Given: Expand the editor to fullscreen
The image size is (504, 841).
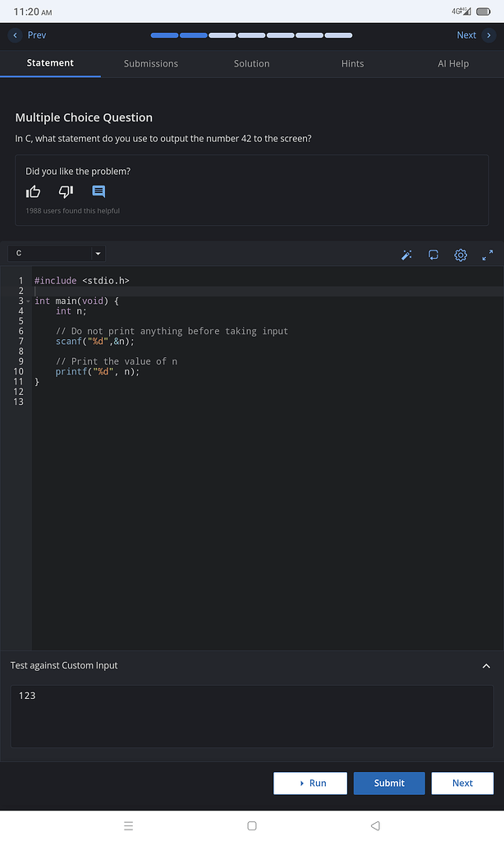Looking at the screenshot, I should click(x=486, y=255).
